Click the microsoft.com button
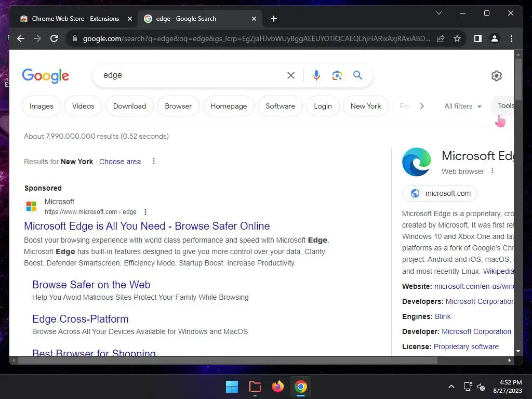This screenshot has height=399, width=532. click(x=440, y=193)
